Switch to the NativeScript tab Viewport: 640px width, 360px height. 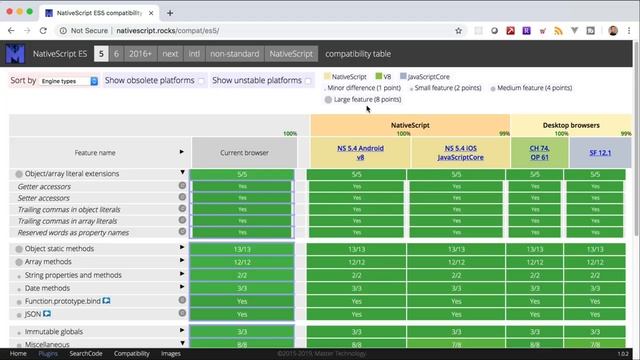291,53
